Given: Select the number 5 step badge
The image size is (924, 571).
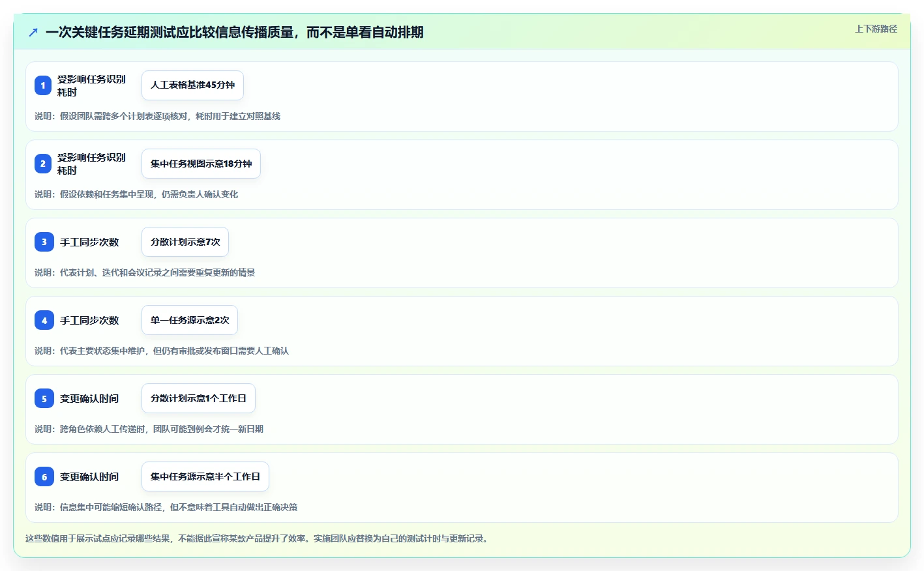Looking at the screenshot, I should 44,398.
